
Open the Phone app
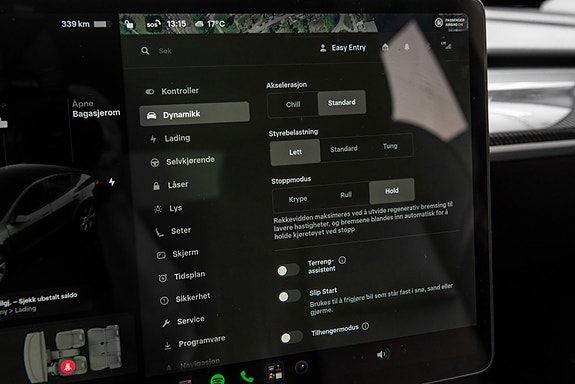coord(247,376)
